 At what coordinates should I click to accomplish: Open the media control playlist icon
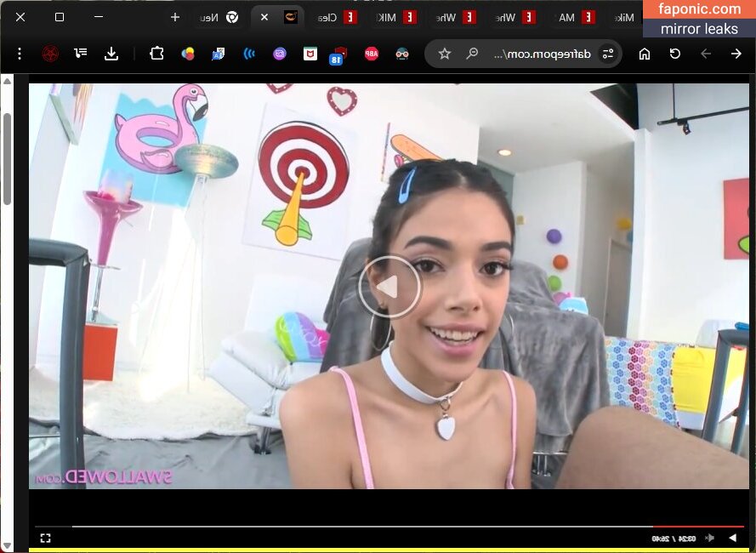click(x=81, y=54)
